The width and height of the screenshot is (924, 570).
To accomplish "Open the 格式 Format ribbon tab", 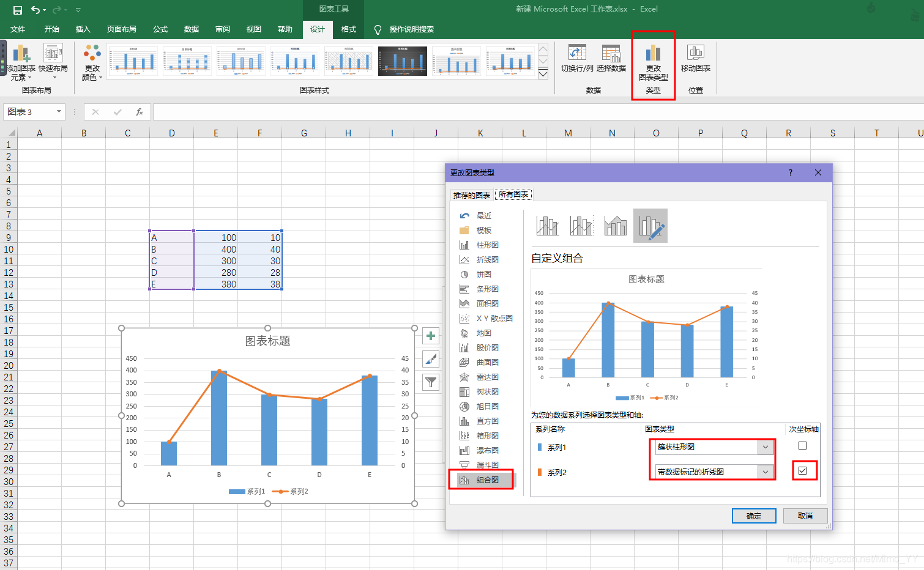I will coord(349,29).
